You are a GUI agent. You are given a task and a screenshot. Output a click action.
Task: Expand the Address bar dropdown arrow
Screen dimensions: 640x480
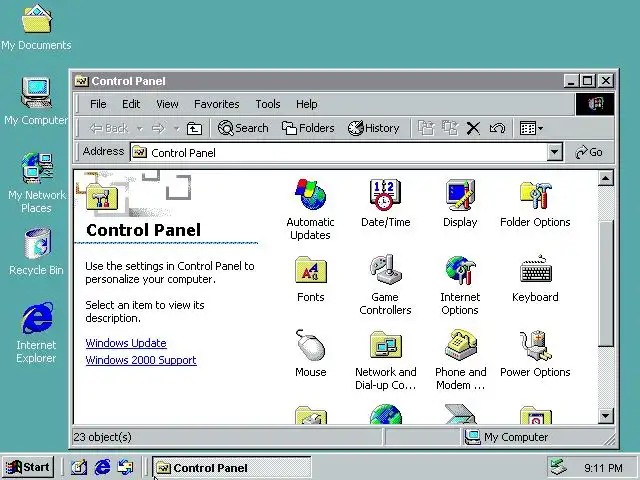coord(554,153)
